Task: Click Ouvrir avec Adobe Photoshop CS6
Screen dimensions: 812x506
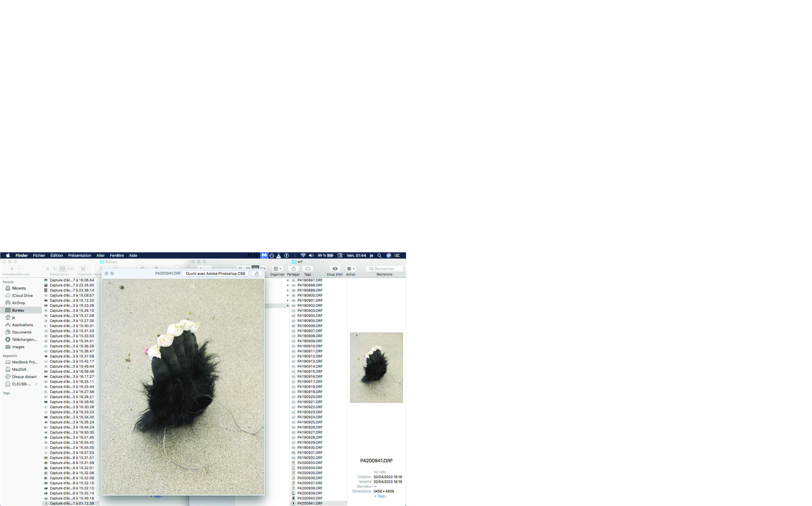Action: click(215, 273)
